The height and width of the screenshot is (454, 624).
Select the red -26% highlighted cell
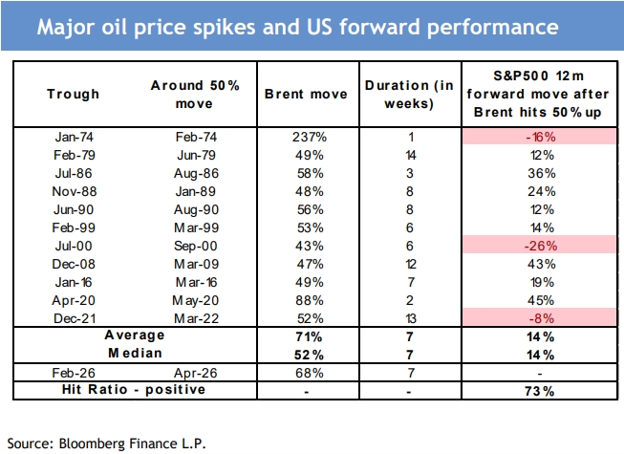pyautogui.click(x=540, y=246)
